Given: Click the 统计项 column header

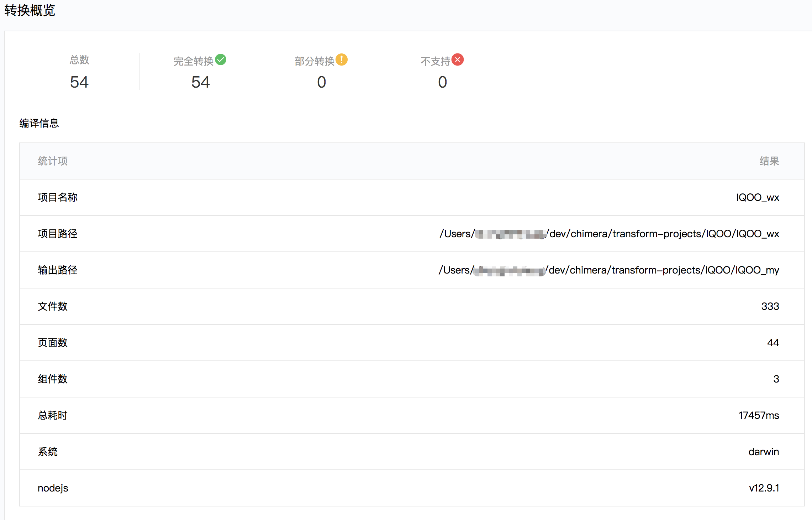Looking at the screenshot, I should pyautogui.click(x=53, y=161).
